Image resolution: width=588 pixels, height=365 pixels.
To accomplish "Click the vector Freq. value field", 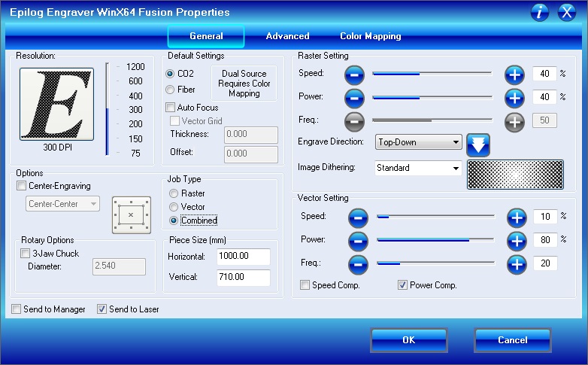I will 545,263.
